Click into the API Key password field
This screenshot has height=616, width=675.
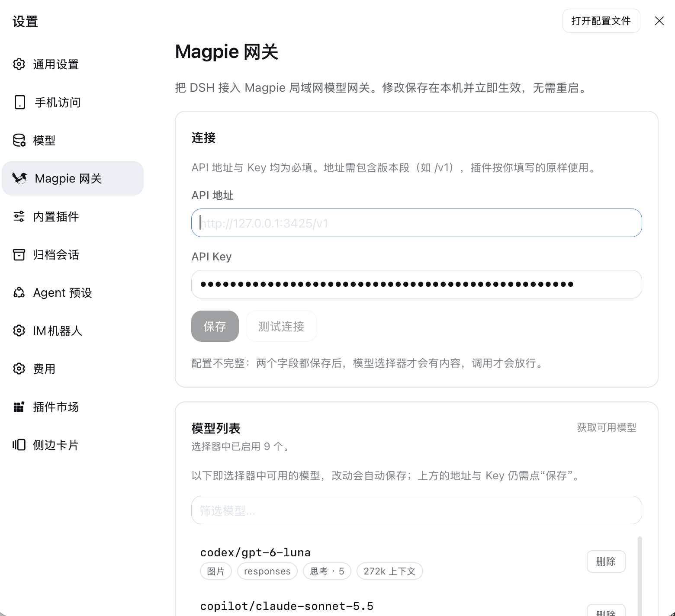coord(417,284)
